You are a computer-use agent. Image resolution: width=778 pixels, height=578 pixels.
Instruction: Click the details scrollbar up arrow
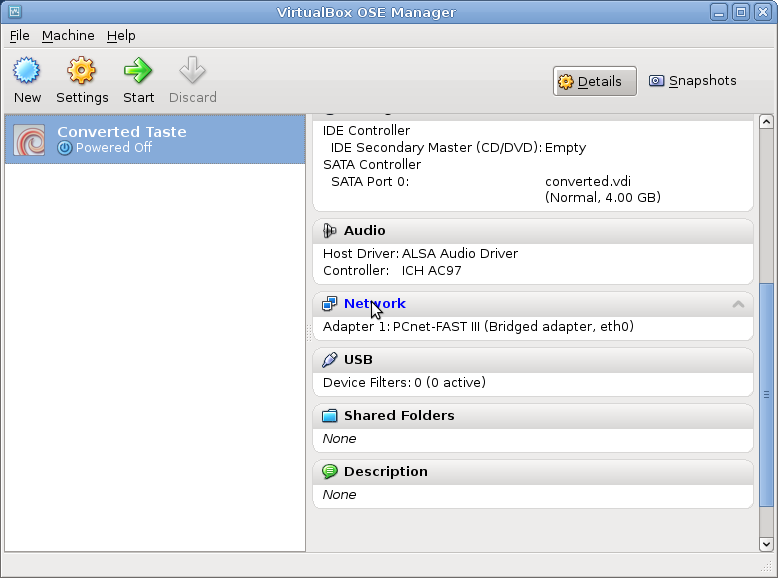tap(766, 122)
